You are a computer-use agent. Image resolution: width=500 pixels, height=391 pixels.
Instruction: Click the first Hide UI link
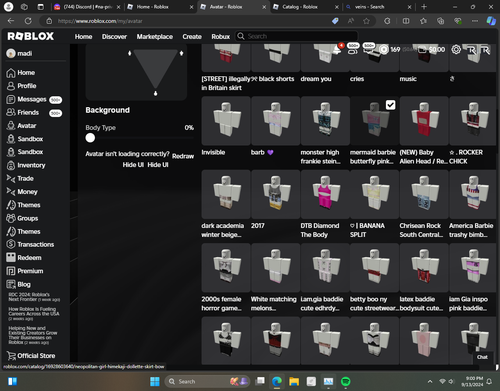(133, 165)
